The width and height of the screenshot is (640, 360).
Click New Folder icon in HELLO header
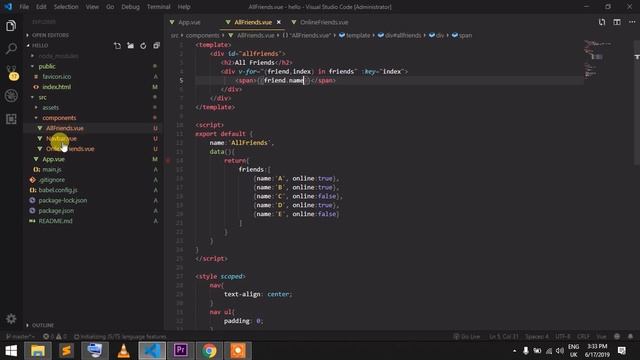(x=130, y=46)
